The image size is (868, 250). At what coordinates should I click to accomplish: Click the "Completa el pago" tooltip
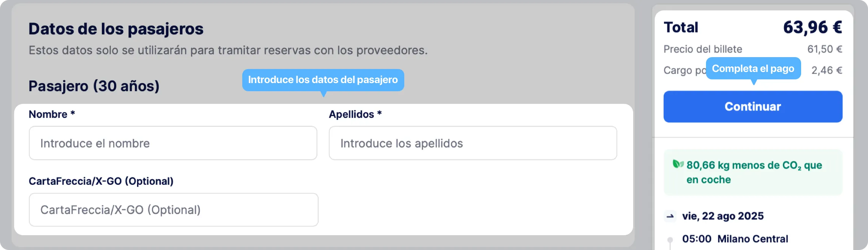pos(753,69)
